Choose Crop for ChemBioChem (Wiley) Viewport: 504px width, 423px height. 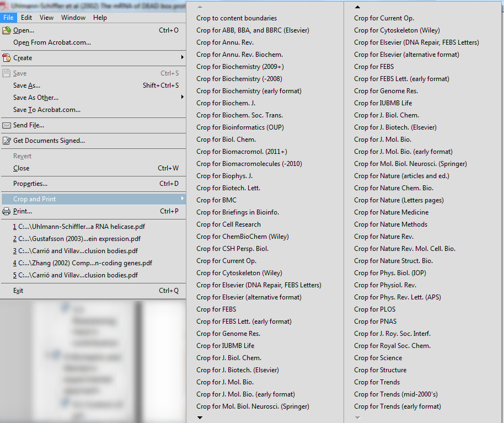coord(243,237)
